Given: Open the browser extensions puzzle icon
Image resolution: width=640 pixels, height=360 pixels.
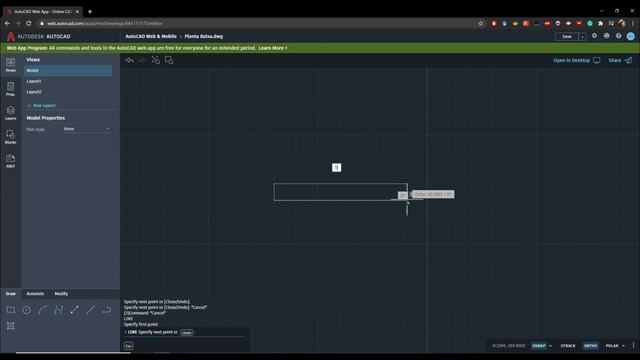Looking at the screenshot, I should tap(600, 23).
